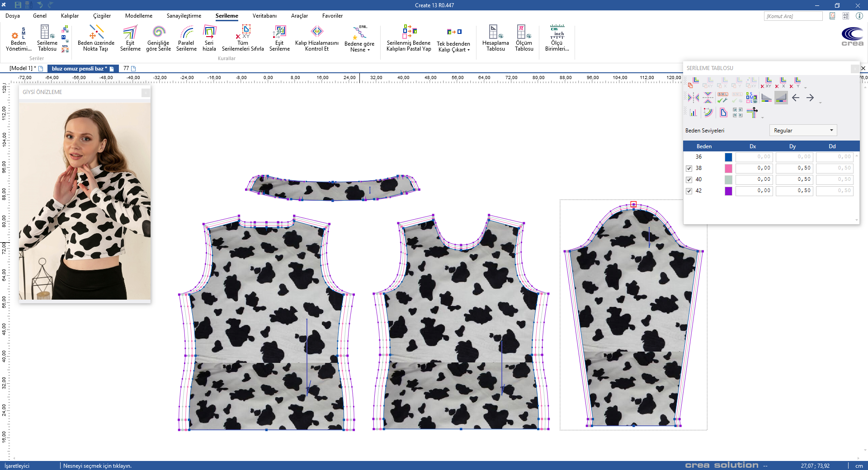Click the Serilenmiş Bedene Kalıpları Pastal Yap button
868x470 pixels.
409,38
